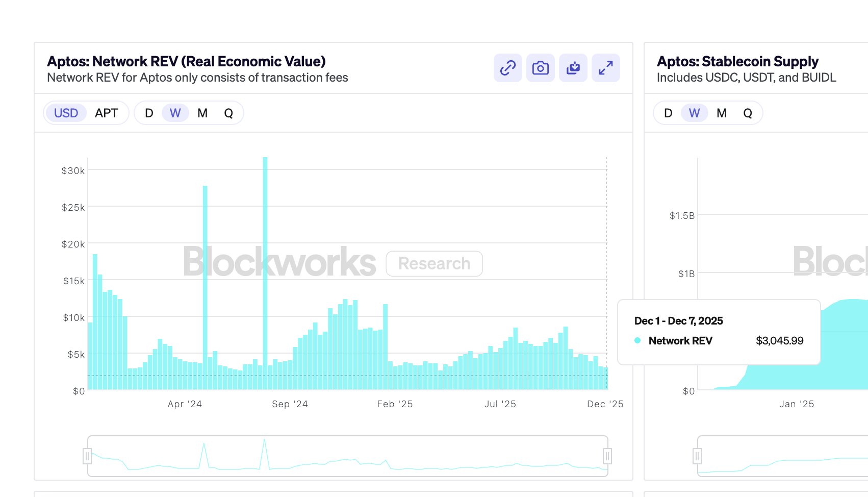Image resolution: width=868 pixels, height=497 pixels.
Task: Click the 'Dec 1 - Dec 7, 2025' tooltip date
Action: (x=679, y=321)
